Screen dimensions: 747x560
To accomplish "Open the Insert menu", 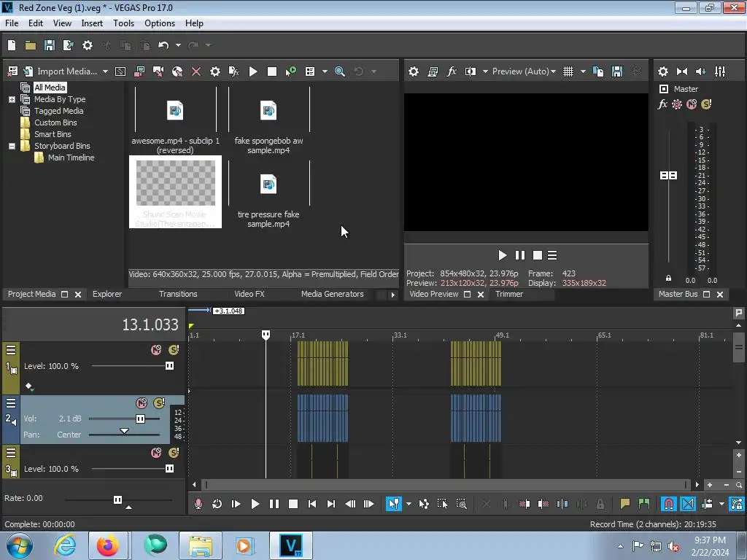I will point(92,23).
